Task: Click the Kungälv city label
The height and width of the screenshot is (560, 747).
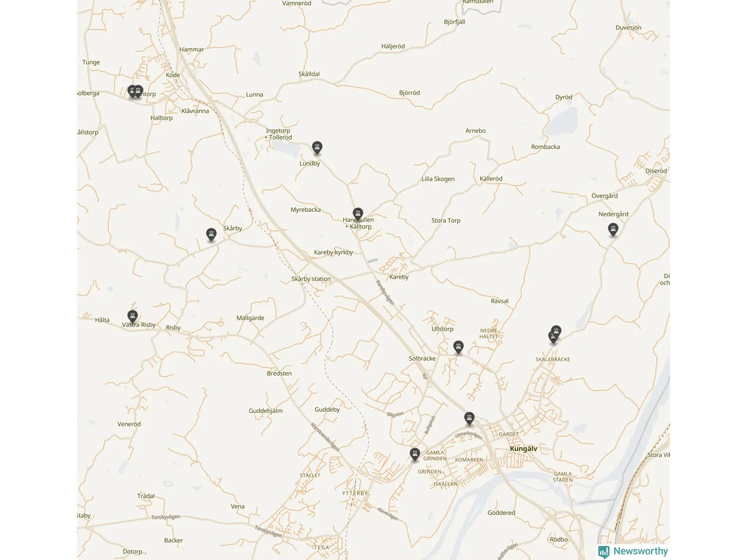Action: [523, 449]
